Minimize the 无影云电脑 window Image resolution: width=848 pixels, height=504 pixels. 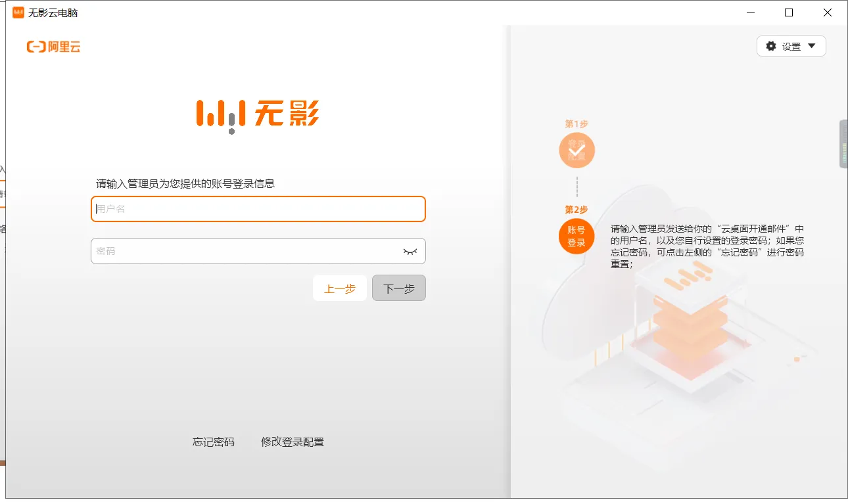coord(751,12)
